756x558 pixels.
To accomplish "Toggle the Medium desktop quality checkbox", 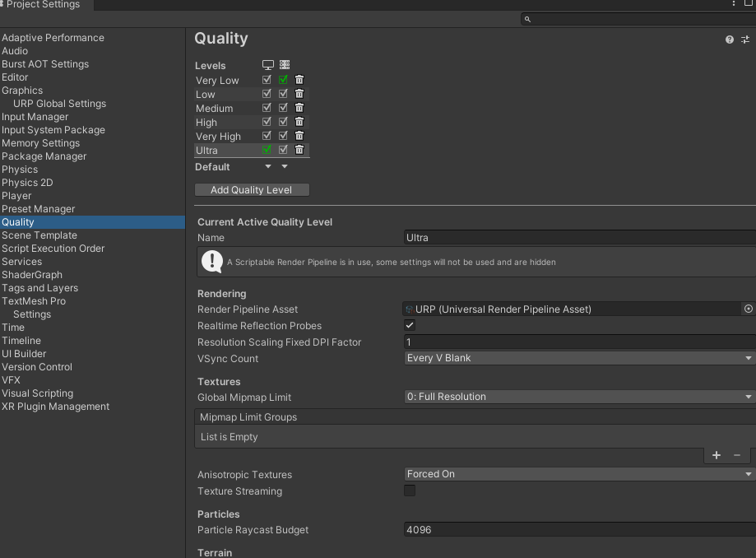I will [x=266, y=107].
